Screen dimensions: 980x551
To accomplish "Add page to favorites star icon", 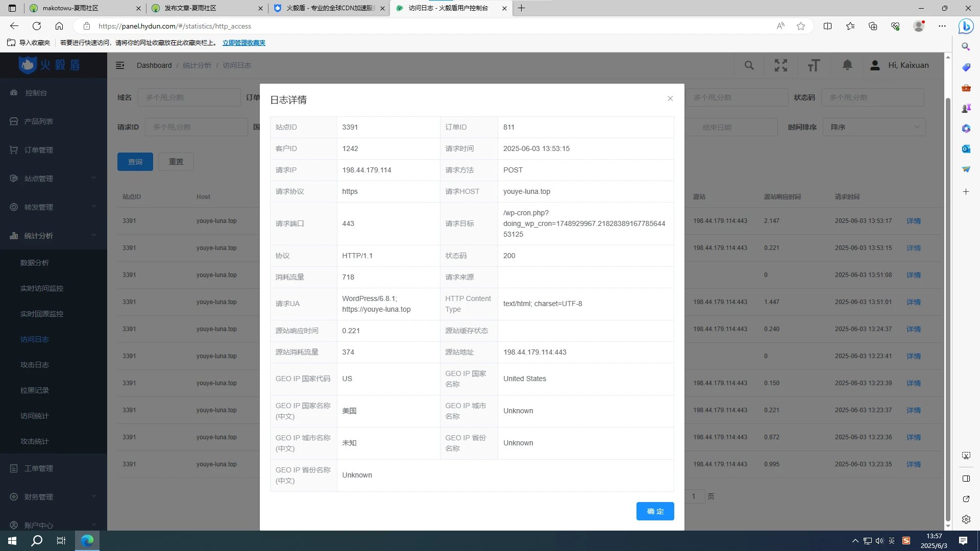I will click(801, 26).
